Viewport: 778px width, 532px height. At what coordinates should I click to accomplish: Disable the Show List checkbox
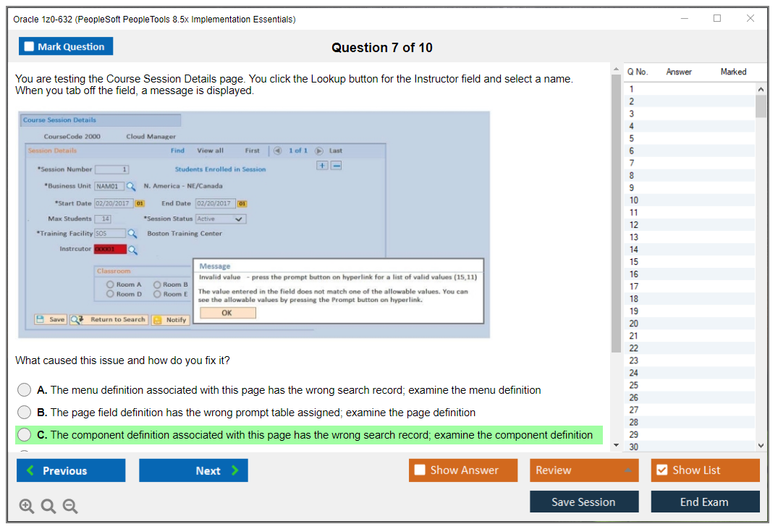click(662, 470)
